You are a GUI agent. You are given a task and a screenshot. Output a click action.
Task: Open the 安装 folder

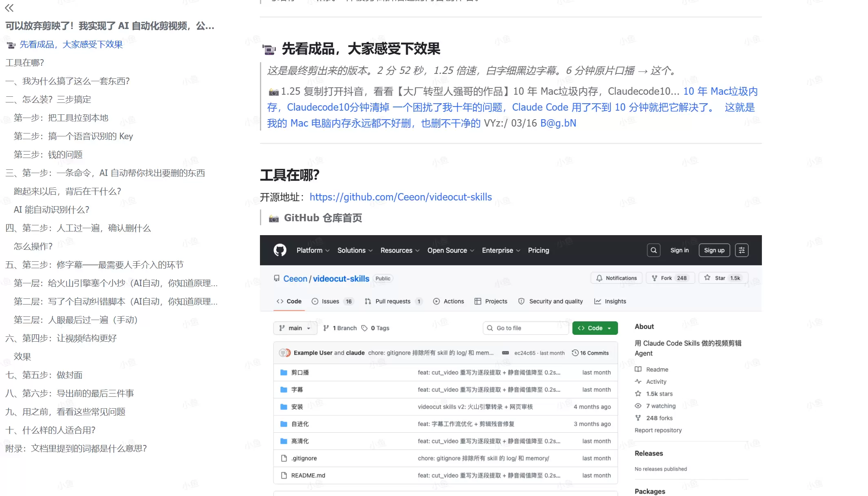coord(297,407)
